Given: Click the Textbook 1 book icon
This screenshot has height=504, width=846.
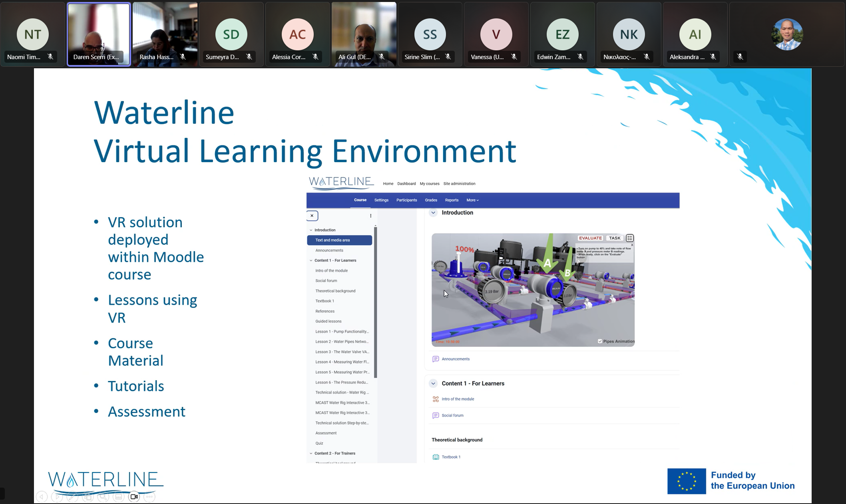Looking at the screenshot, I should (x=436, y=457).
